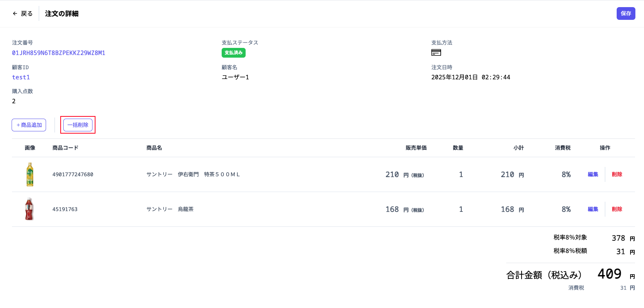
Task: Click the 税率8%対象 378 円 line
Action: point(594,238)
